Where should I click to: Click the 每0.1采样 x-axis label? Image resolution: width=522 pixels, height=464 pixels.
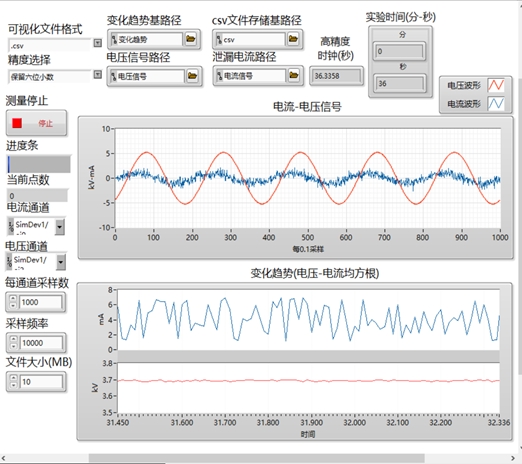click(308, 249)
